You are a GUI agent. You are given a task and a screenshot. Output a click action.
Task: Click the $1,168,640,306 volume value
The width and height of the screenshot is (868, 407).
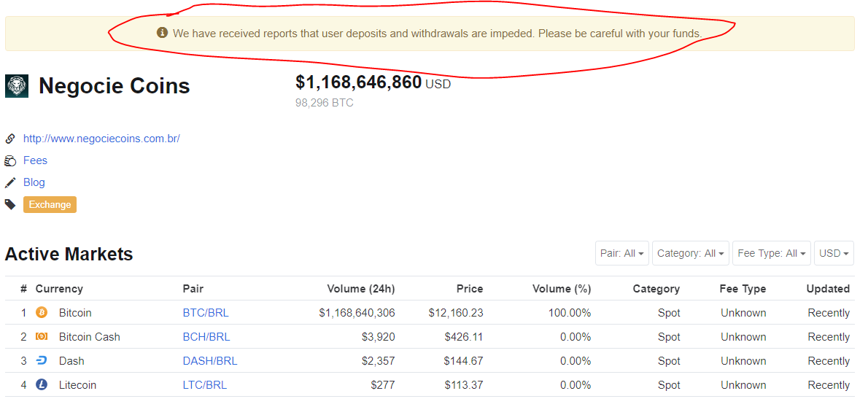[357, 313]
